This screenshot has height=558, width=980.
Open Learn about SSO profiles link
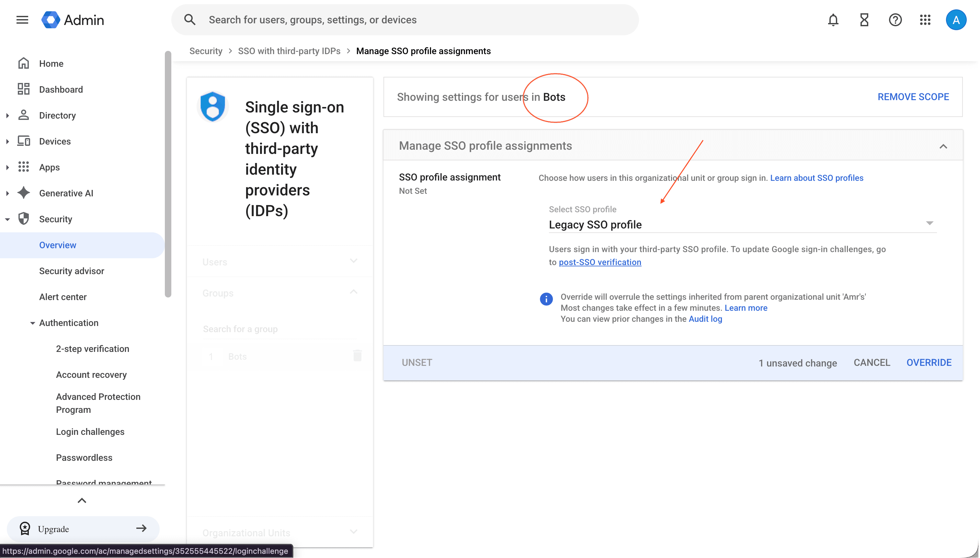point(817,178)
